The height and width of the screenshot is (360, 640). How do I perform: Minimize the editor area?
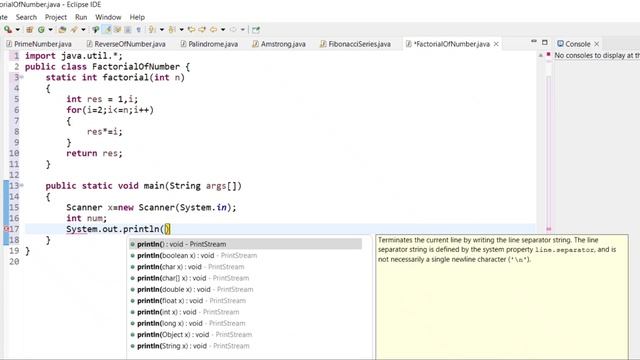coord(533,42)
